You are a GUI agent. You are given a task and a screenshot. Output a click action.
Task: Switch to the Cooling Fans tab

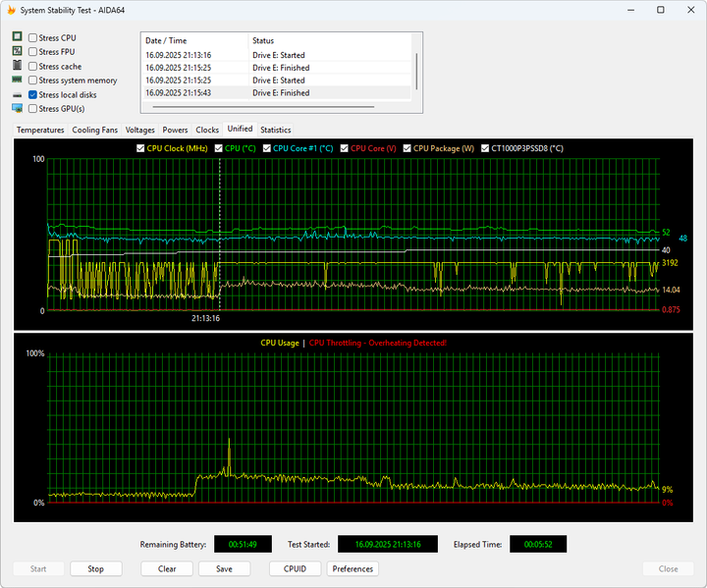[x=94, y=130]
